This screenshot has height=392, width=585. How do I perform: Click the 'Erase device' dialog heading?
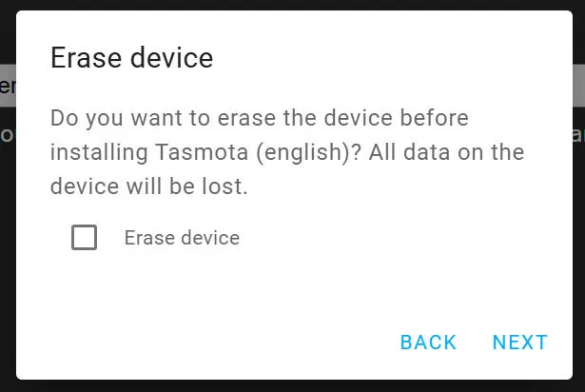(131, 58)
